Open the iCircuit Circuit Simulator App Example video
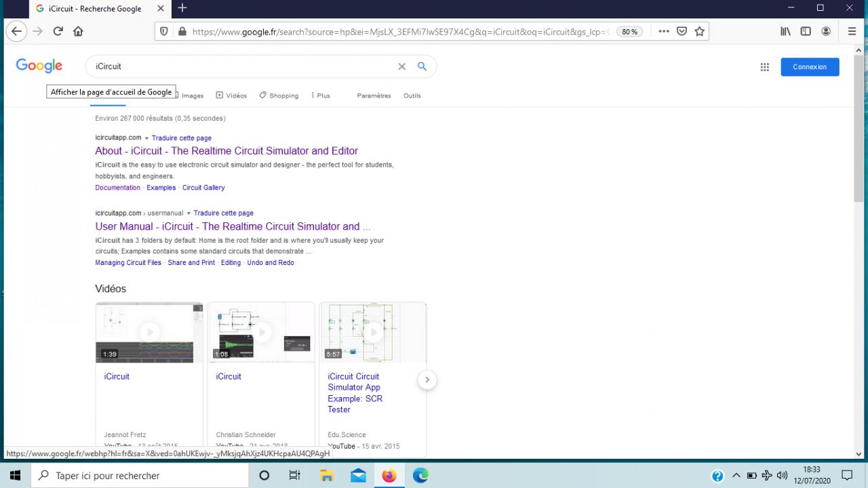This screenshot has width=868, height=488. tap(355, 393)
